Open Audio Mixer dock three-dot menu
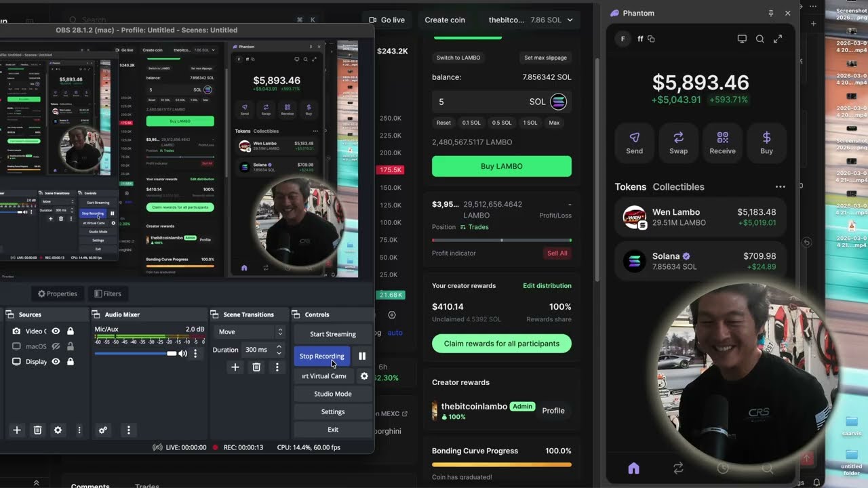868x488 pixels. [x=128, y=430]
